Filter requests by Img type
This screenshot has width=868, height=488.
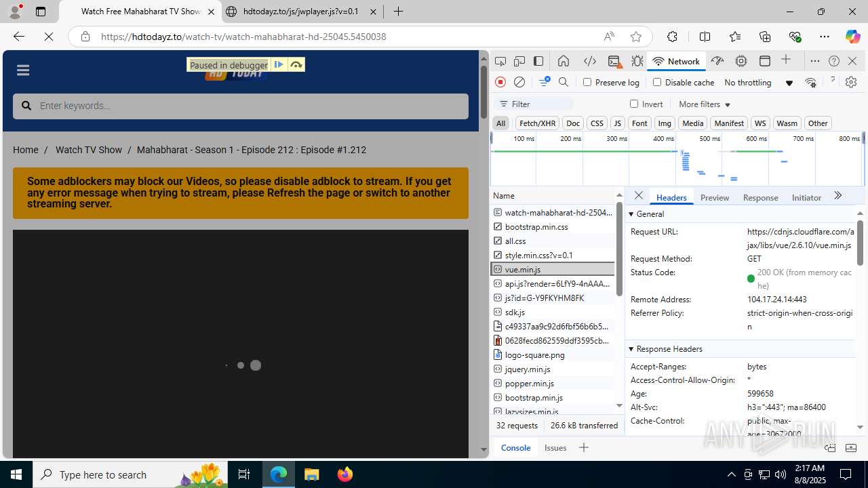click(665, 123)
